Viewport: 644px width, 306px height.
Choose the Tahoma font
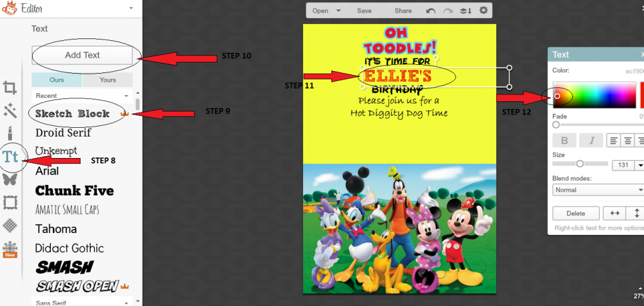pyautogui.click(x=56, y=229)
